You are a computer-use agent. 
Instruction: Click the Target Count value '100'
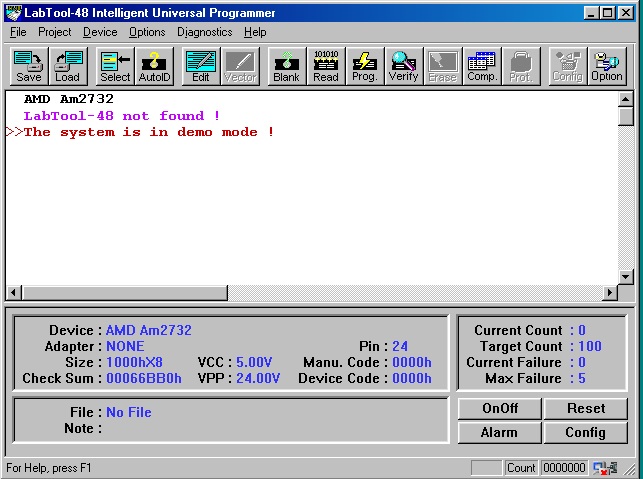(590, 346)
